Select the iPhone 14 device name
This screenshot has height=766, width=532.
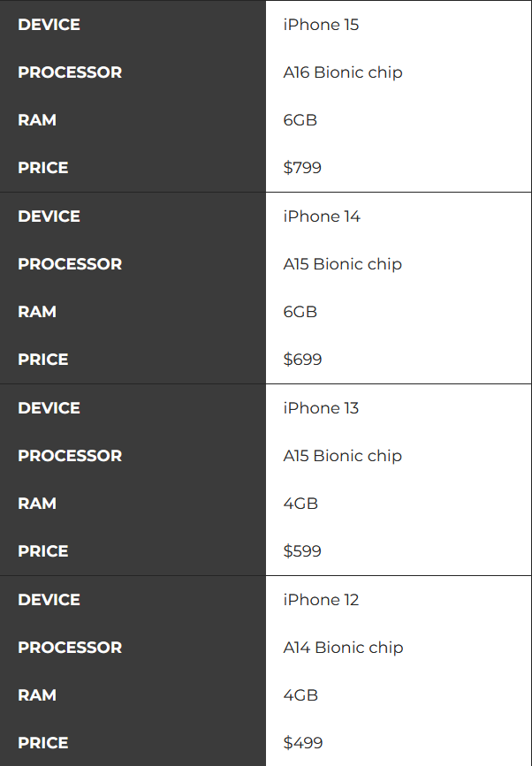click(x=322, y=216)
